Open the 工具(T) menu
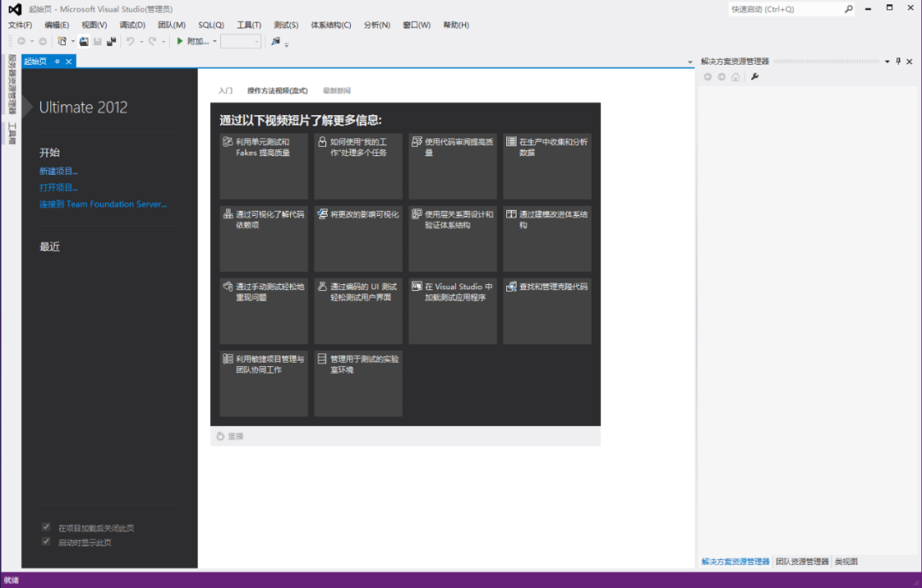This screenshot has height=588, width=922. (x=248, y=25)
